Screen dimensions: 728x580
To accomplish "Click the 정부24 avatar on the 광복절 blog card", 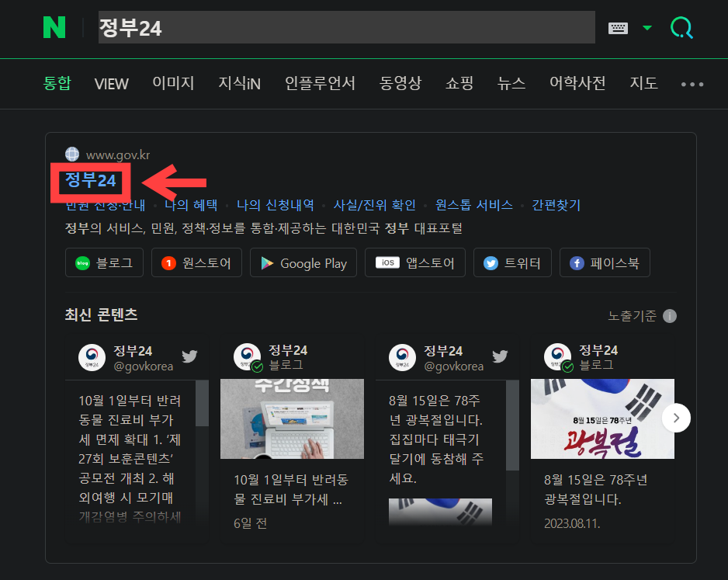I will [557, 357].
